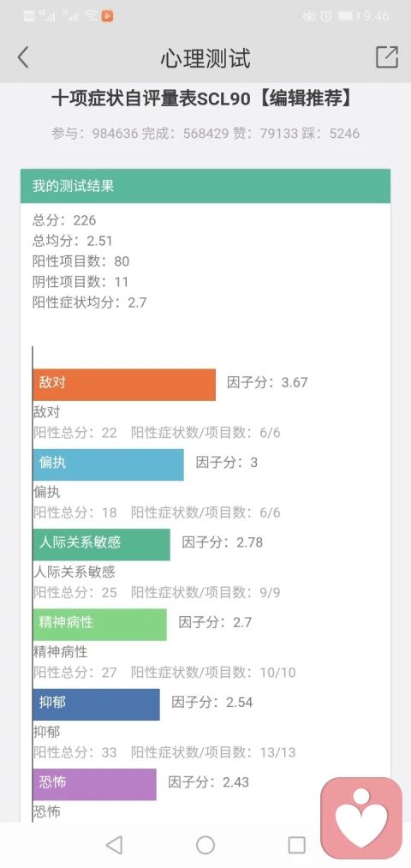Image resolution: width=411 pixels, height=868 pixels.
Task: Tap the Android recent apps square
Action: (296, 845)
